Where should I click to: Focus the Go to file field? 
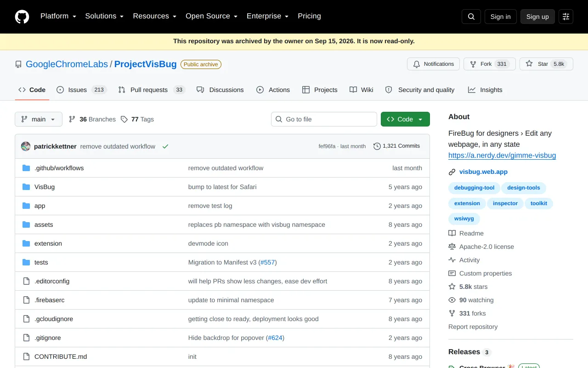click(324, 119)
